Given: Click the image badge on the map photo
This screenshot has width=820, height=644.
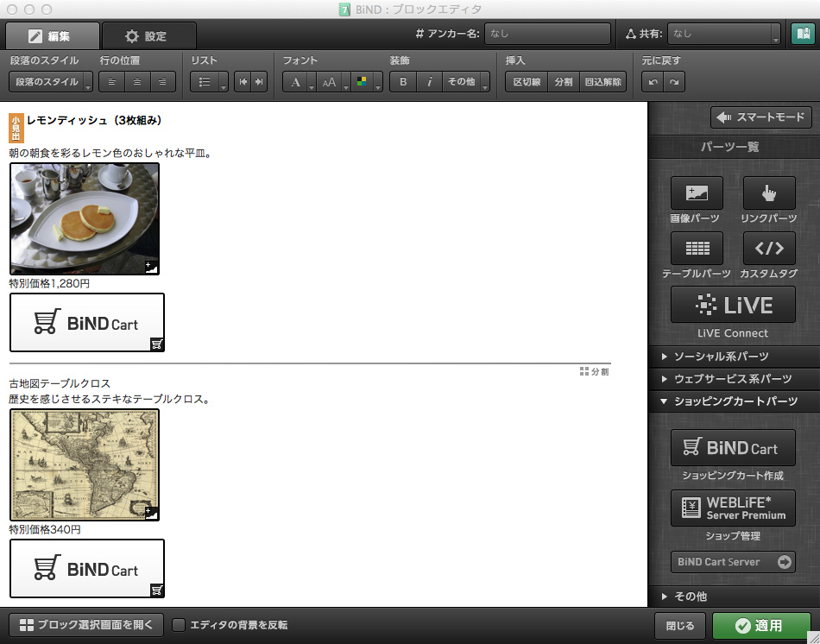Looking at the screenshot, I should pos(151,514).
